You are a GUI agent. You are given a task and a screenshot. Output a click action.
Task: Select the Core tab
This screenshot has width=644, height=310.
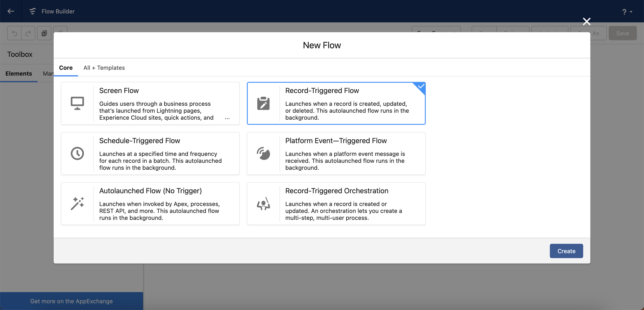click(x=66, y=68)
